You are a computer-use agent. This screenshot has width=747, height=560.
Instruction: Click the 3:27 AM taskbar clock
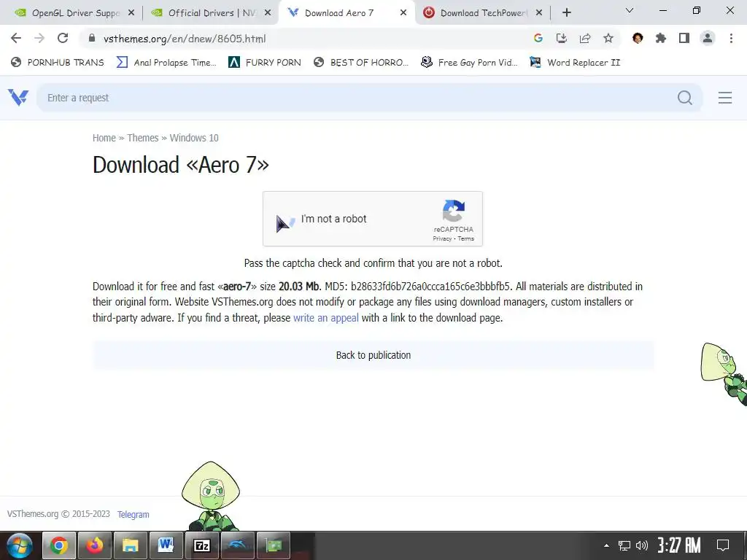pyautogui.click(x=679, y=545)
